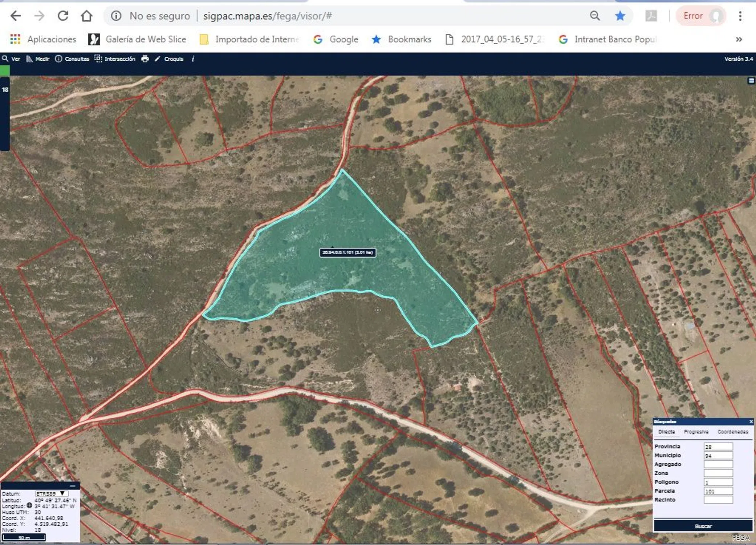756x545 pixels.
Task: Minimize the coordinates info panel
Action: (x=73, y=486)
